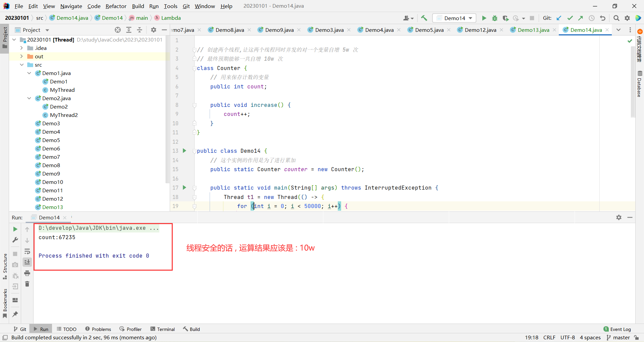Open Run panel settings gear

click(x=619, y=217)
